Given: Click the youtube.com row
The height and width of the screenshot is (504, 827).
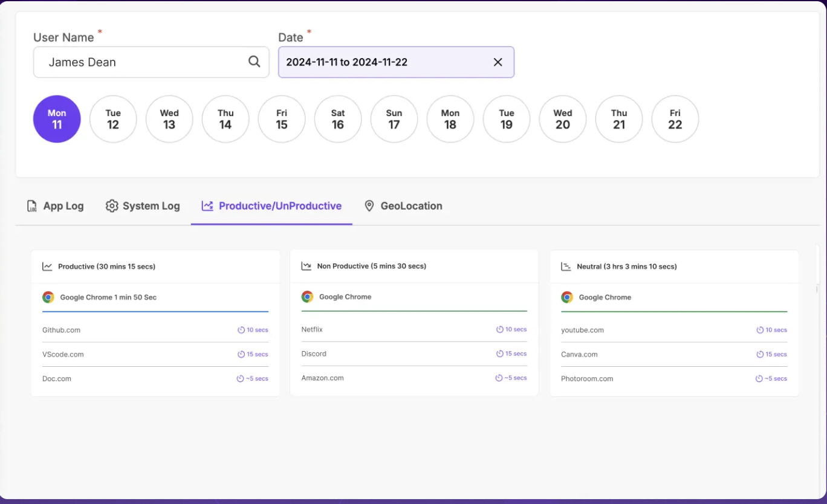Looking at the screenshot, I should pyautogui.click(x=674, y=330).
